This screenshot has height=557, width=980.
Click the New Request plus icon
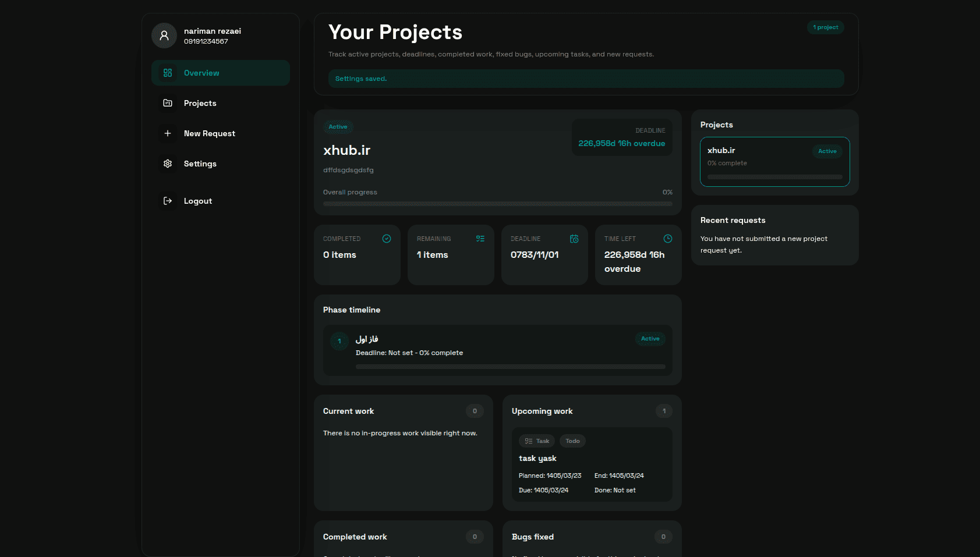click(x=168, y=133)
